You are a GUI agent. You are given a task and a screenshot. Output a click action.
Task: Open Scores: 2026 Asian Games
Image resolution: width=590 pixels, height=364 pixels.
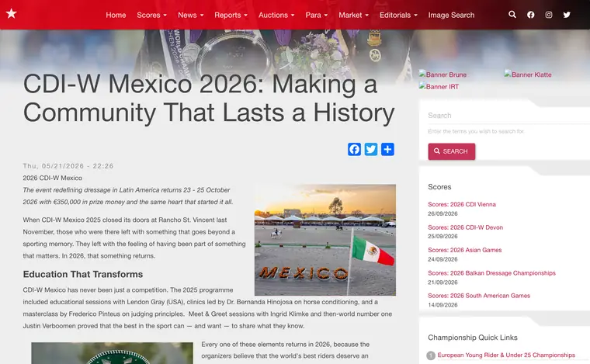point(465,250)
